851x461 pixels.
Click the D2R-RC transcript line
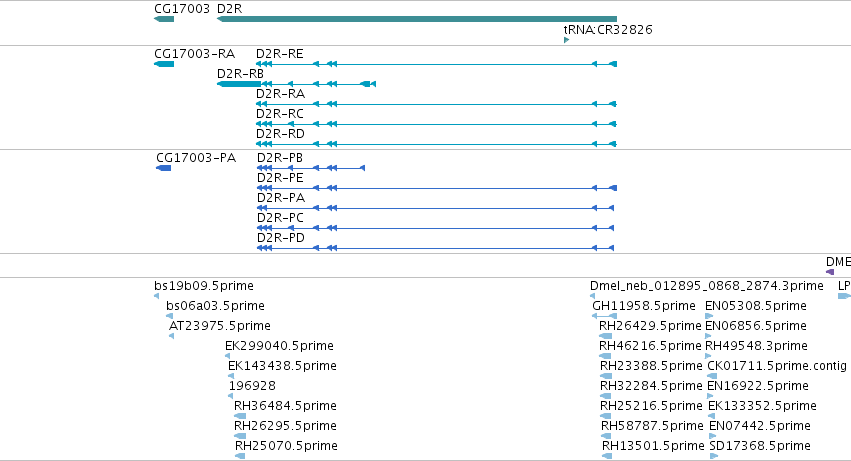pyautogui.click(x=436, y=124)
